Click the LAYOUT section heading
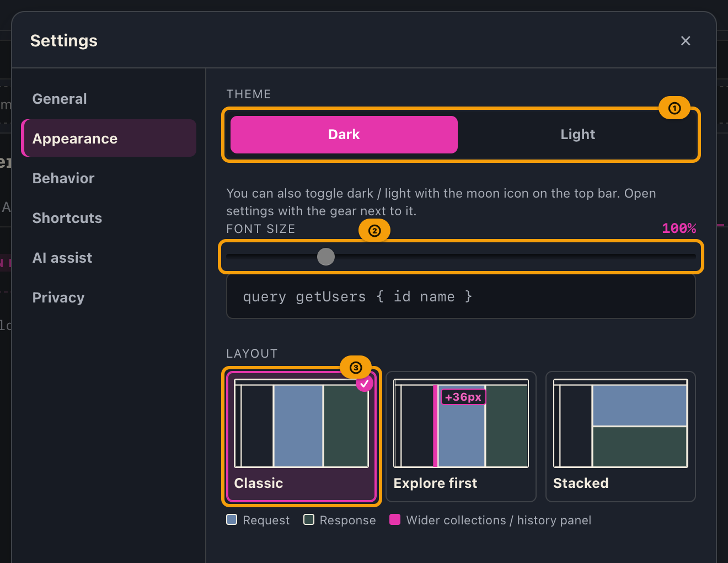Viewport: 728px width, 563px height. point(252,354)
